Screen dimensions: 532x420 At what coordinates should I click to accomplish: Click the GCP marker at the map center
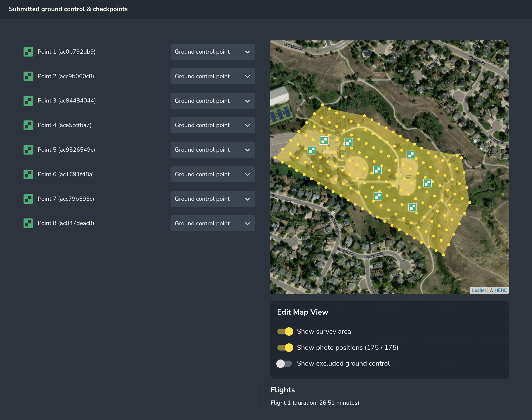pyautogui.click(x=378, y=170)
